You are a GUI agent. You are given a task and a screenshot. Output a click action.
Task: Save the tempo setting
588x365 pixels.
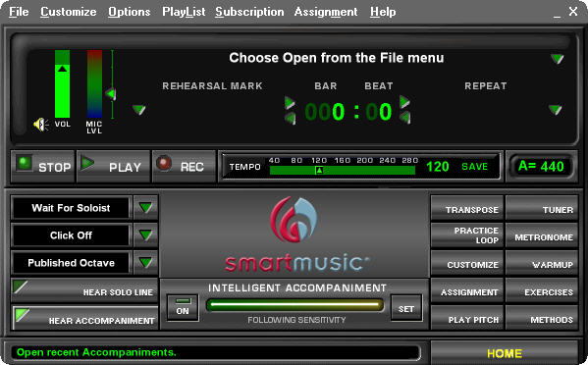click(x=475, y=167)
